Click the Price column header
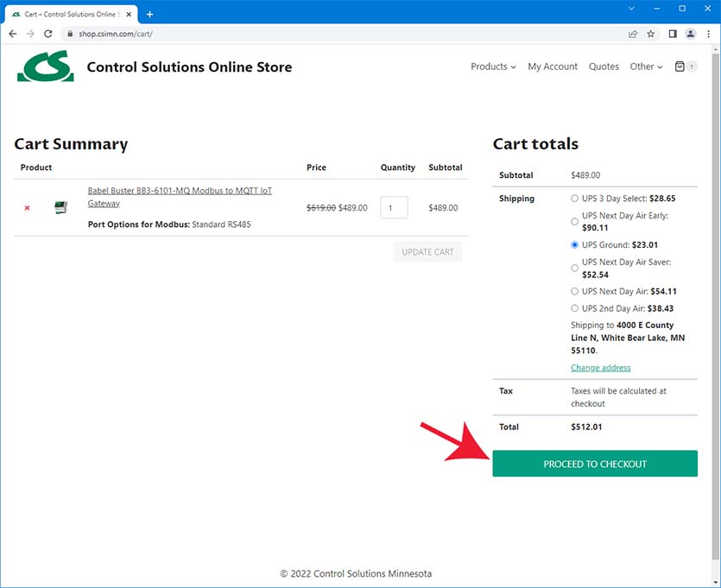721x588 pixels. tap(316, 168)
